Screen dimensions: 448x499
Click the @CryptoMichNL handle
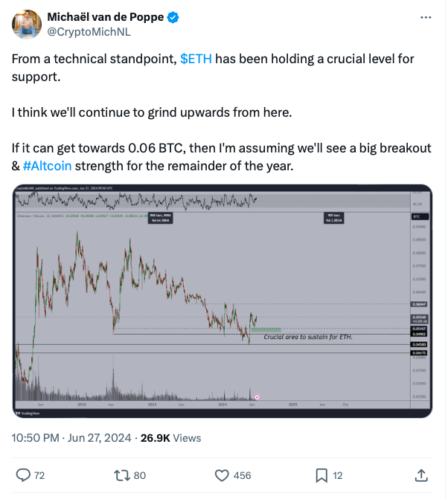pos(89,32)
